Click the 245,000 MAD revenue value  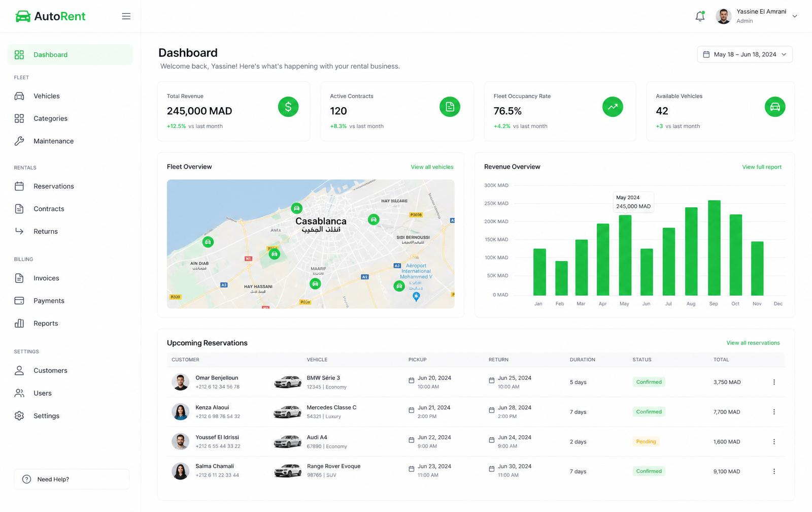[x=199, y=111]
